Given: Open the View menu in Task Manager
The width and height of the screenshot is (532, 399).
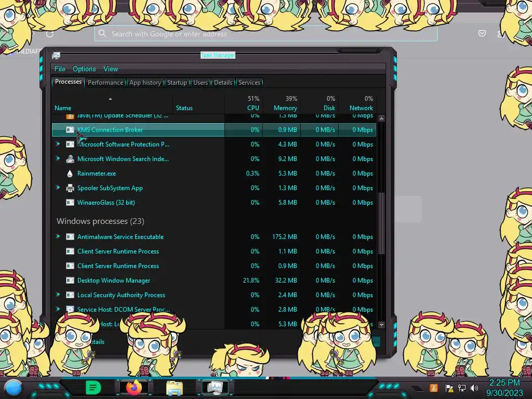Looking at the screenshot, I should click(x=111, y=69).
